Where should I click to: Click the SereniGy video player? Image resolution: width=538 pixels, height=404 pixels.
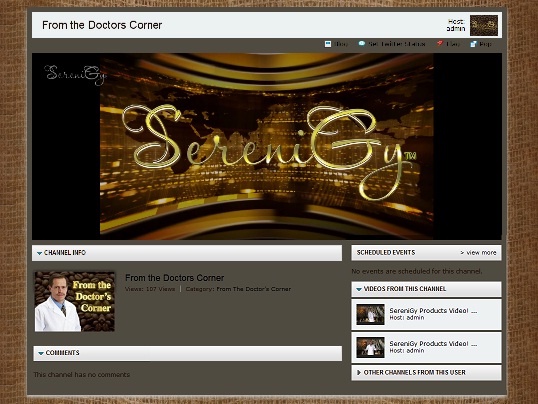coord(267,146)
